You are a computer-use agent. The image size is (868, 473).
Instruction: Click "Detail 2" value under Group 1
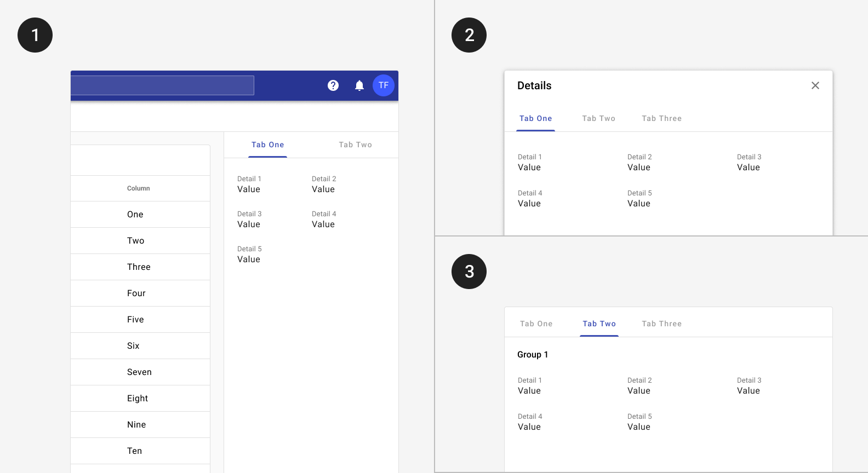click(639, 391)
